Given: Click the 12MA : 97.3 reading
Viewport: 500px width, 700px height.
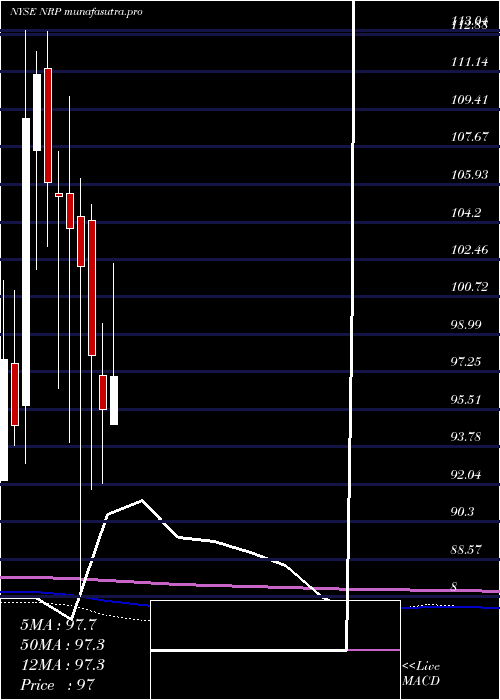Looking at the screenshot, I should [x=62, y=665].
